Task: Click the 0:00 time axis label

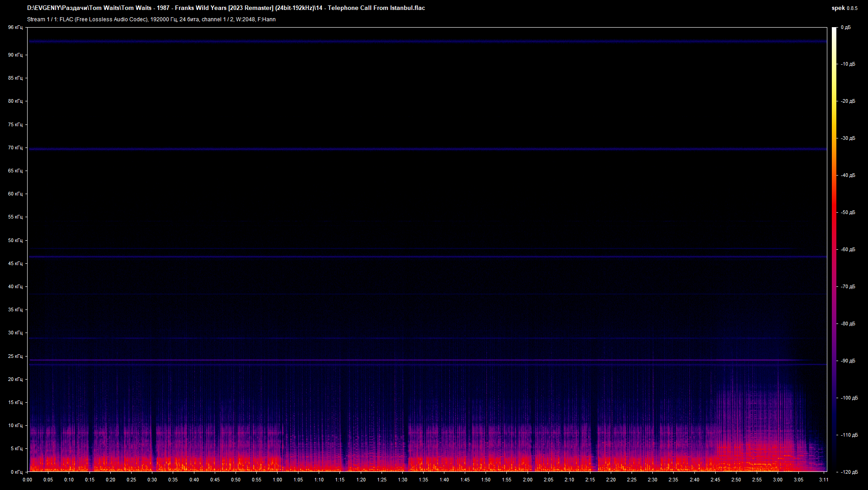Action: pos(27,480)
